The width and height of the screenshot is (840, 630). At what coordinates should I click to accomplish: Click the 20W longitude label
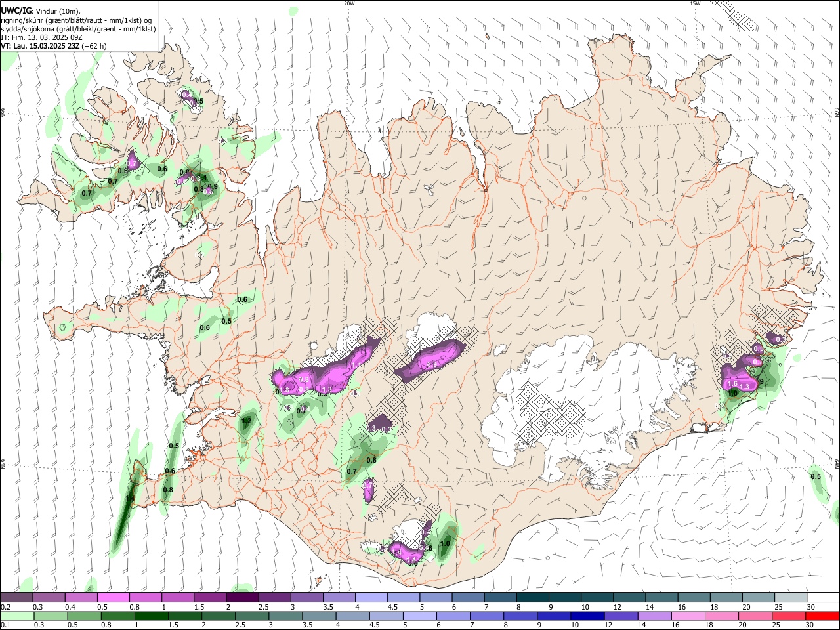(349, 3)
